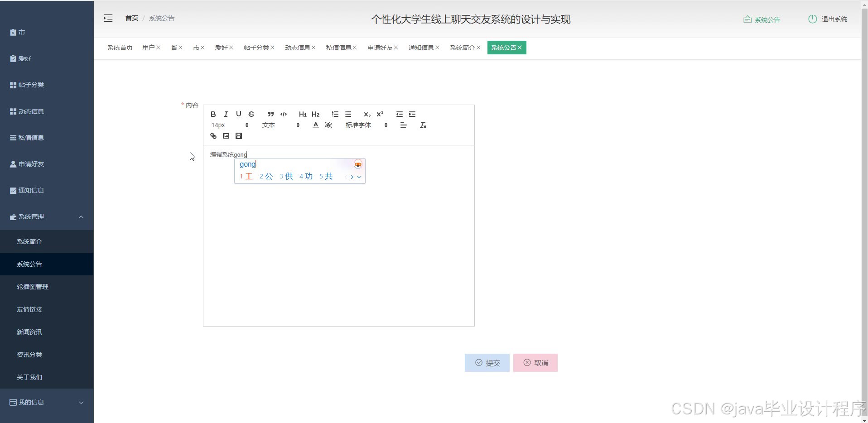Create a bulleted list
This screenshot has height=423, width=868.
(x=348, y=114)
